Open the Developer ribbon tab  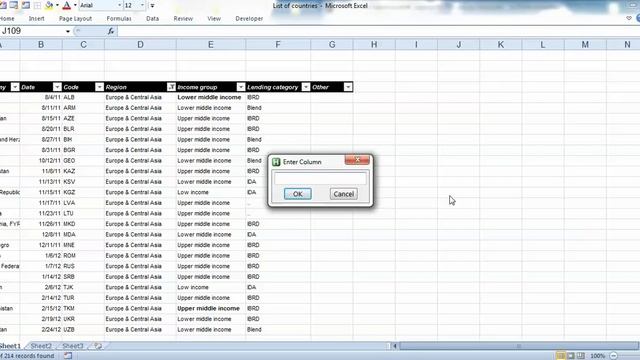click(249, 18)
